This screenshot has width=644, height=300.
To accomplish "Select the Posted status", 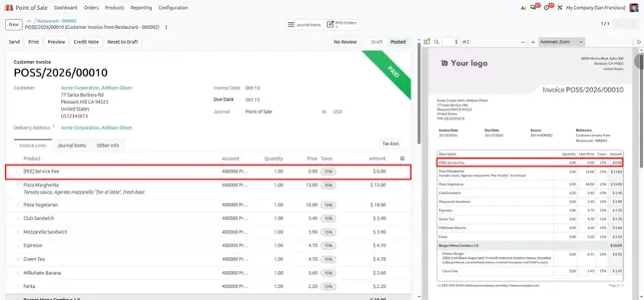I will (398, 42).
